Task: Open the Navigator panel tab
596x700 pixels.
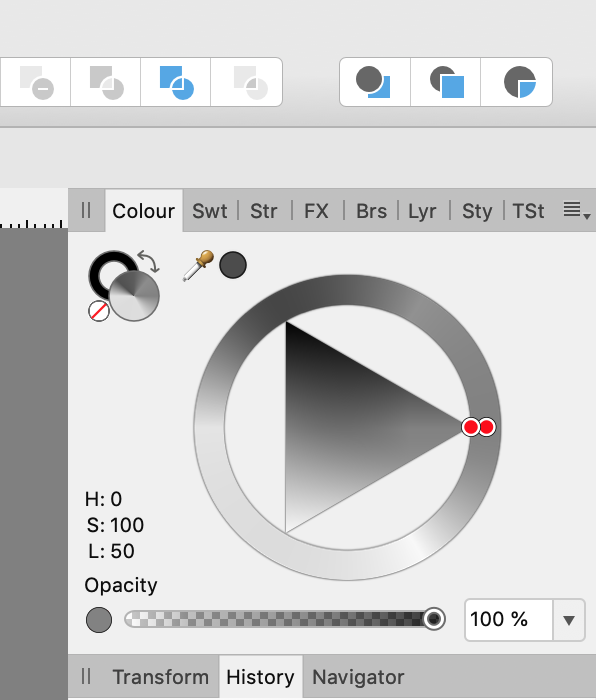Action: point(358,677)
